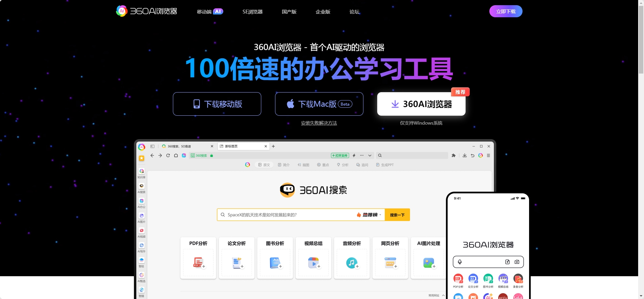Open AI搜索 in the mock browser sidebar
This screenshot has width=644, height=299.
coord(142,188)
